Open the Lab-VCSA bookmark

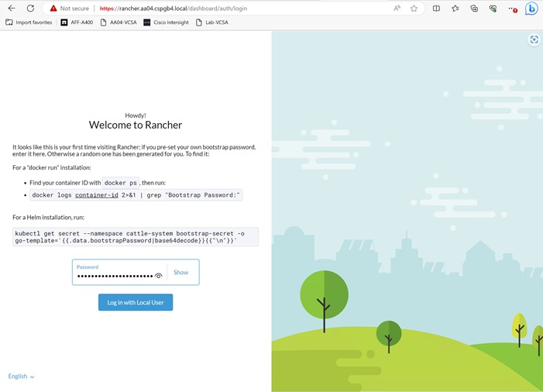click(x=212, y=22)
